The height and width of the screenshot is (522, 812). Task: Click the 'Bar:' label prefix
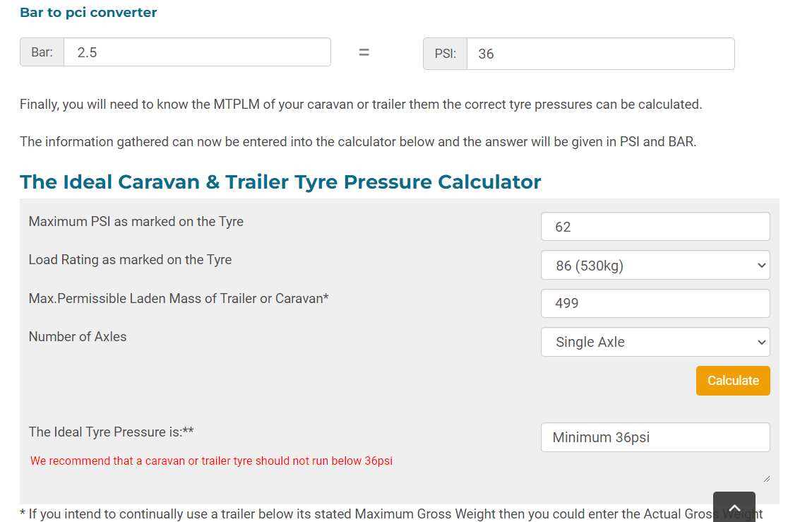coord(42,52)
